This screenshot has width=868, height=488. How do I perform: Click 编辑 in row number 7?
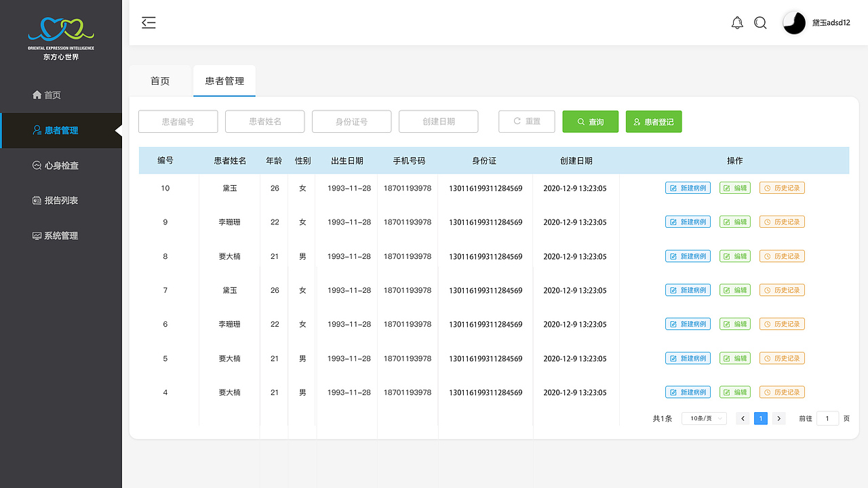[x=735, y=290]
